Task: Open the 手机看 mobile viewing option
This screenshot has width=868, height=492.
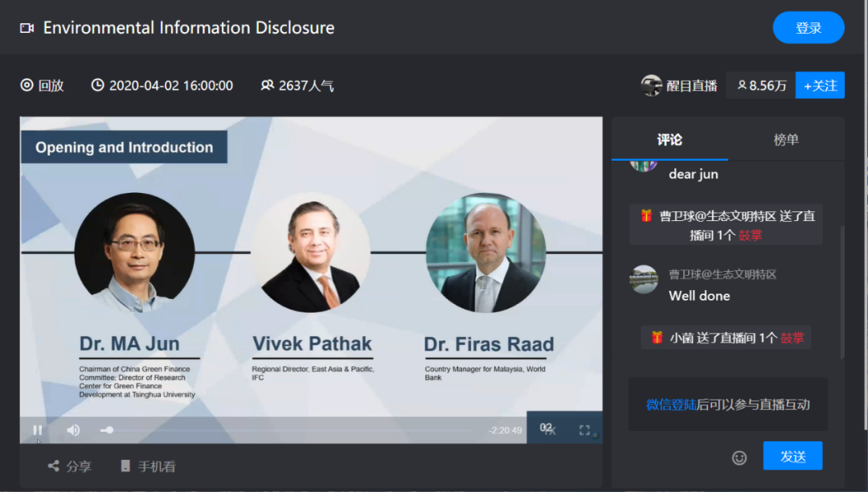Action: click(x=148, y=466)
